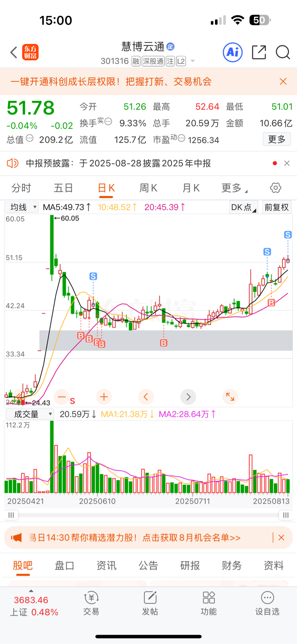Switch to the 周K tab
Screen dimensions: 297x644
148,188
